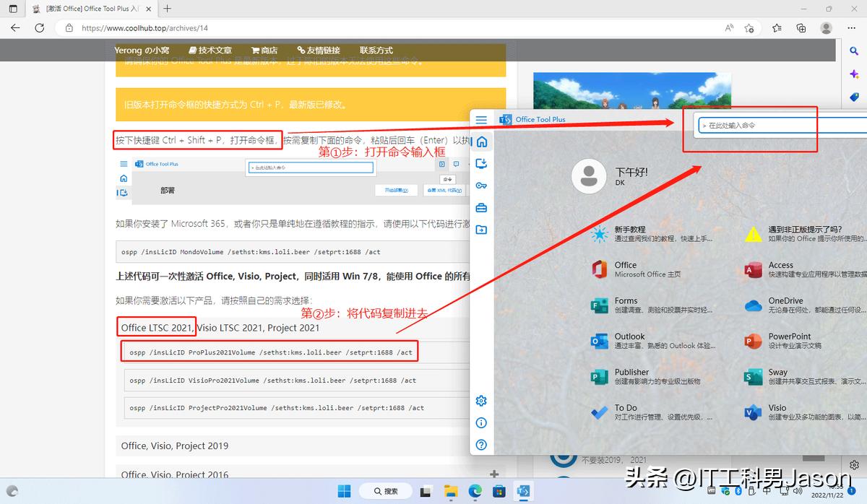Click the Edge address bar URL
This screenshot has width=867, height=504.
pos(144,28)
